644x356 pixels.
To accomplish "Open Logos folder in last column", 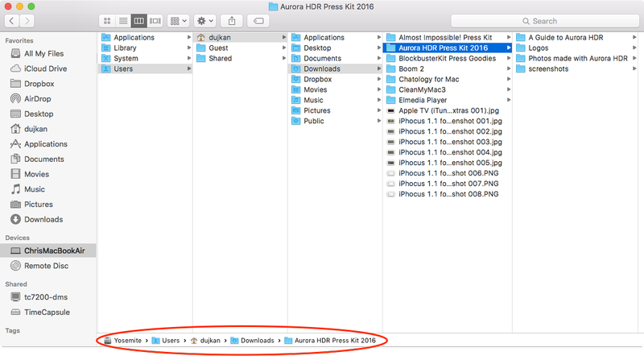I will tap(576, 48).
